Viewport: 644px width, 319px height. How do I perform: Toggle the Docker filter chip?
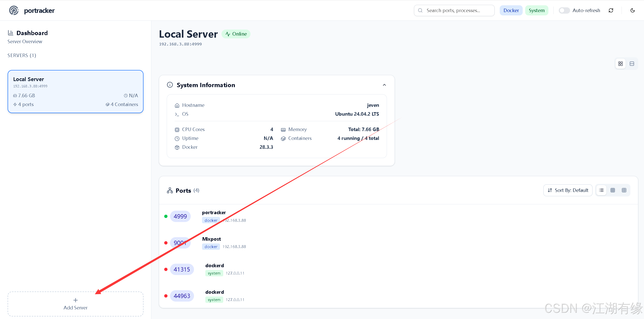(x=511, y=10)
